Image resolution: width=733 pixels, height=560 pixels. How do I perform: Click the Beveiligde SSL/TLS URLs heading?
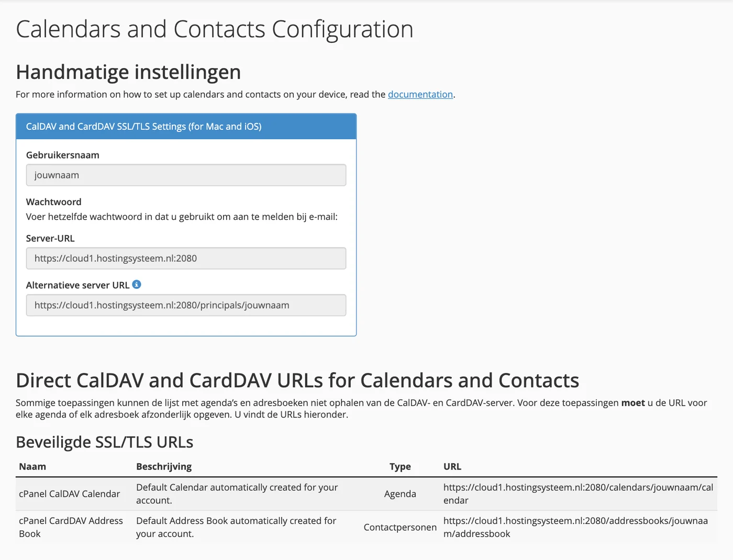[x=105, y=442]
